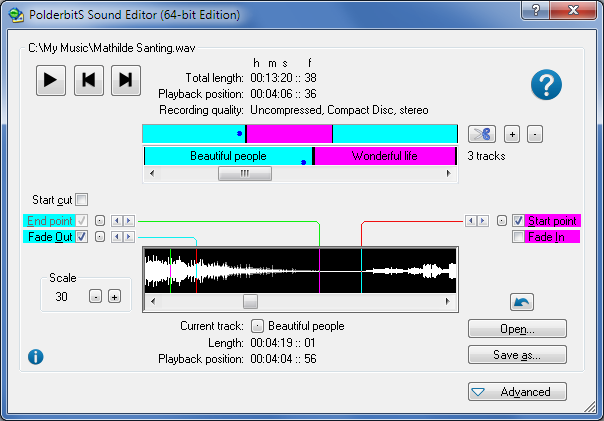Open the blue info icon

click(x=35, y=357)
